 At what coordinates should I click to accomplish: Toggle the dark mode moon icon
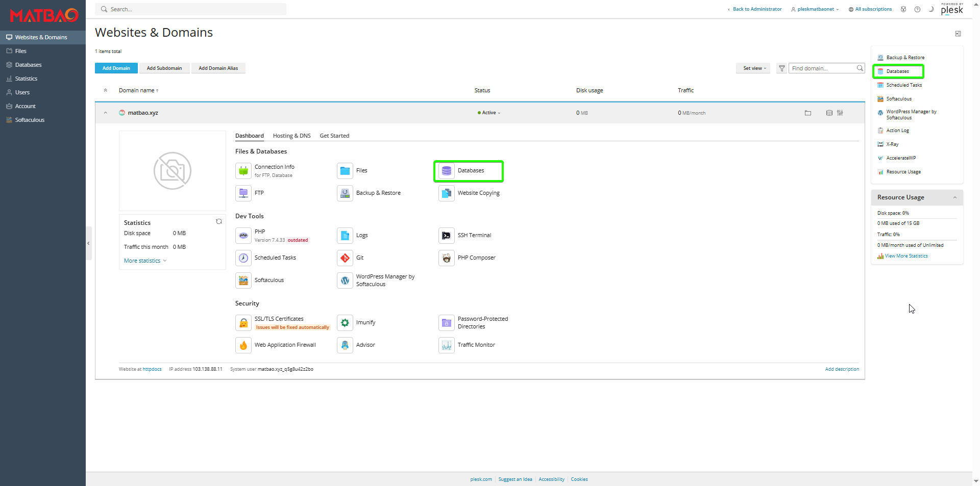point(931,9)
